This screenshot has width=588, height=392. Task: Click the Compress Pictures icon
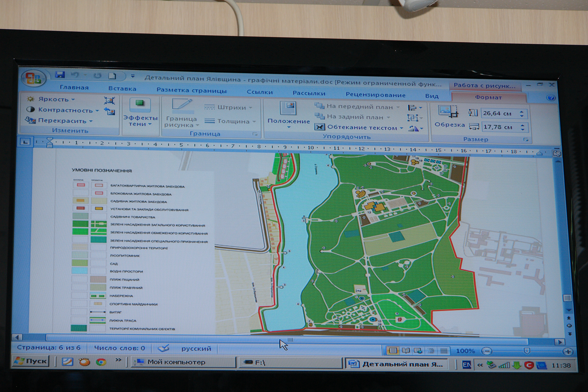point(109,101)
